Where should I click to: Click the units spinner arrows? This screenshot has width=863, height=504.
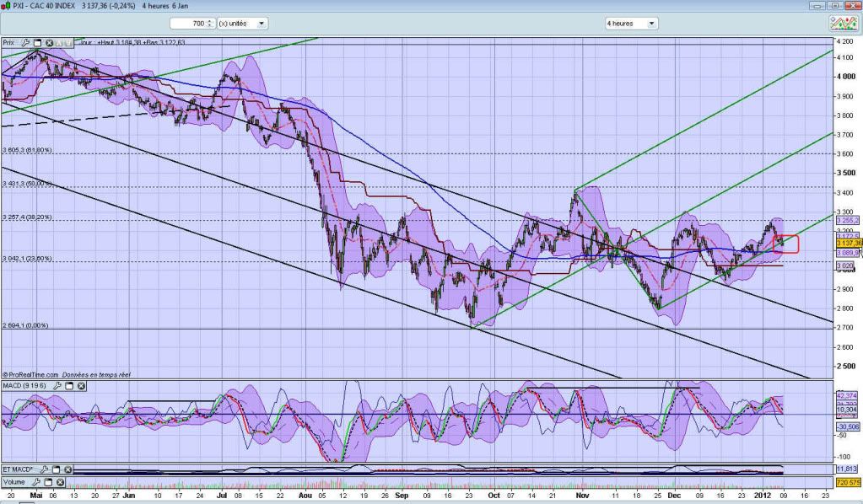pos(209,24)
